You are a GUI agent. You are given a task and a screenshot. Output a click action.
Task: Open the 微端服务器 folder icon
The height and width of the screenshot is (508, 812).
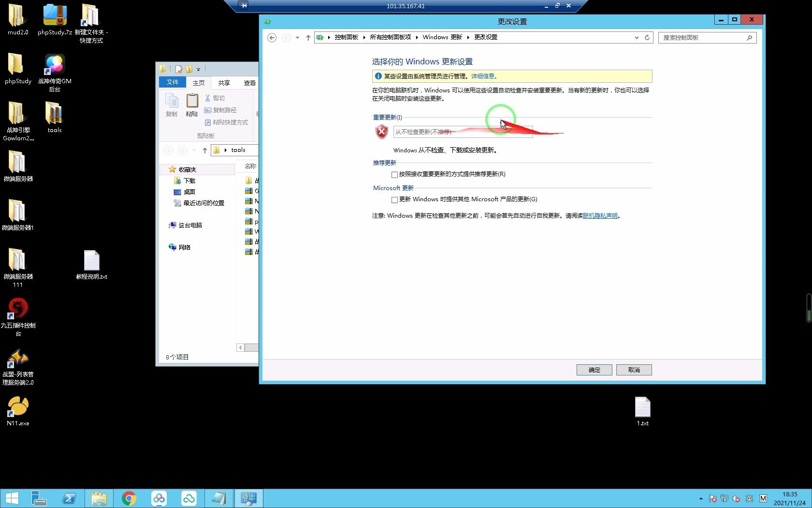click(x=18, y=166)
